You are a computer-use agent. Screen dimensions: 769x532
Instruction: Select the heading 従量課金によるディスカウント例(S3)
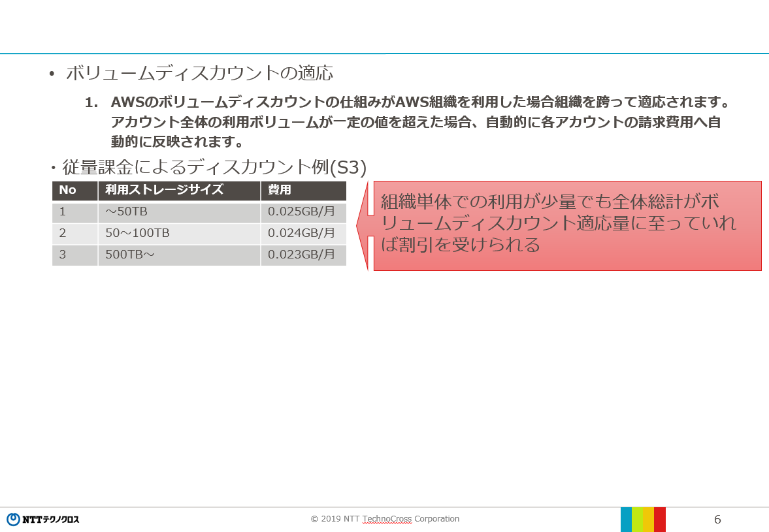(x=214, y=168)
